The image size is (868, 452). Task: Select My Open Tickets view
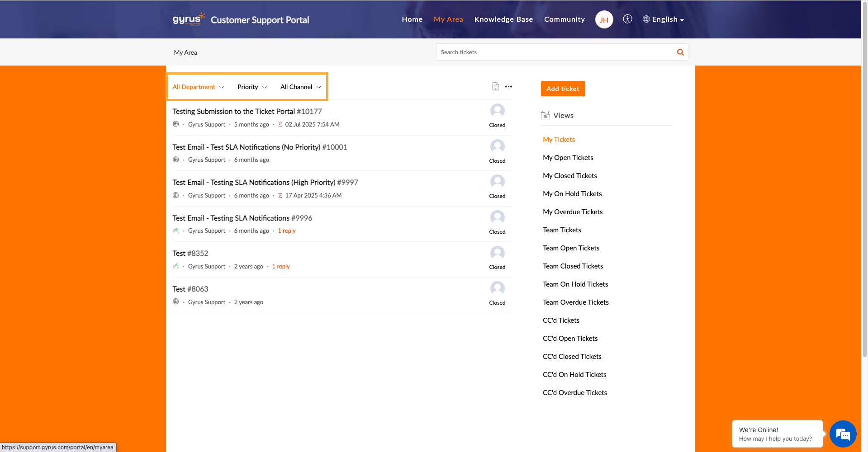(568, 158)
